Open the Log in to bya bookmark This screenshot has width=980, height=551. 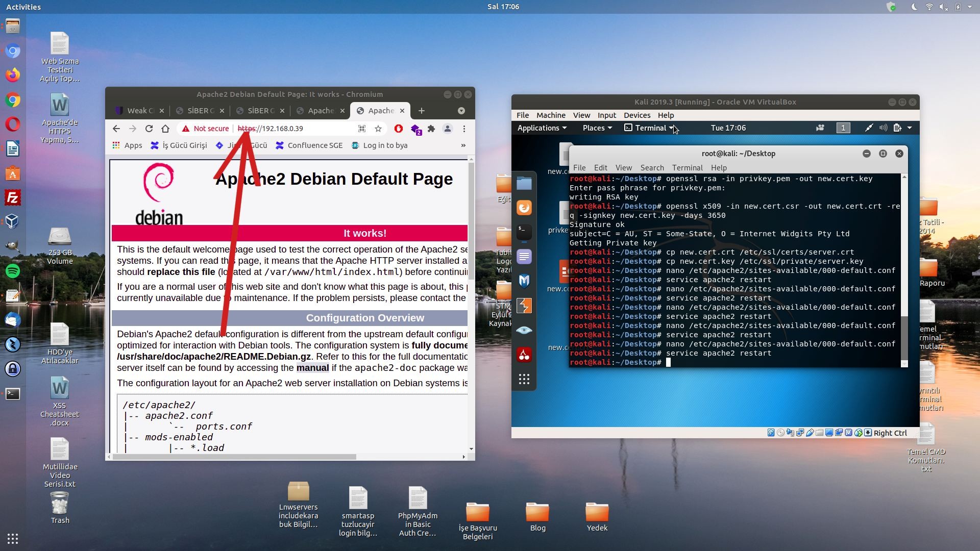click(380, 145)
